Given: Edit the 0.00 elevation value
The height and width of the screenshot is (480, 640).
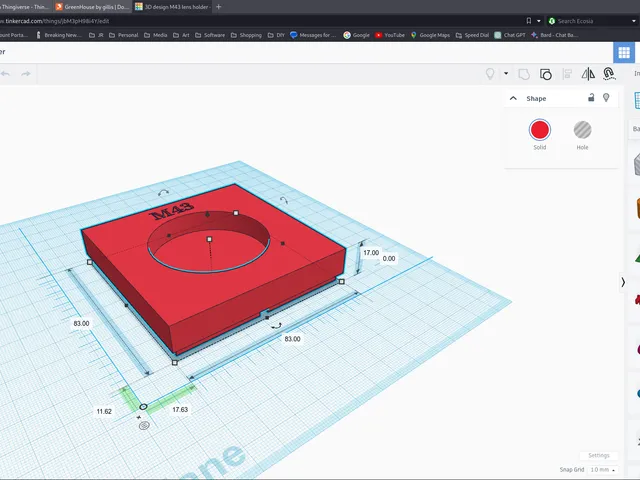Looking at the screenshot, I should [389, 258].
